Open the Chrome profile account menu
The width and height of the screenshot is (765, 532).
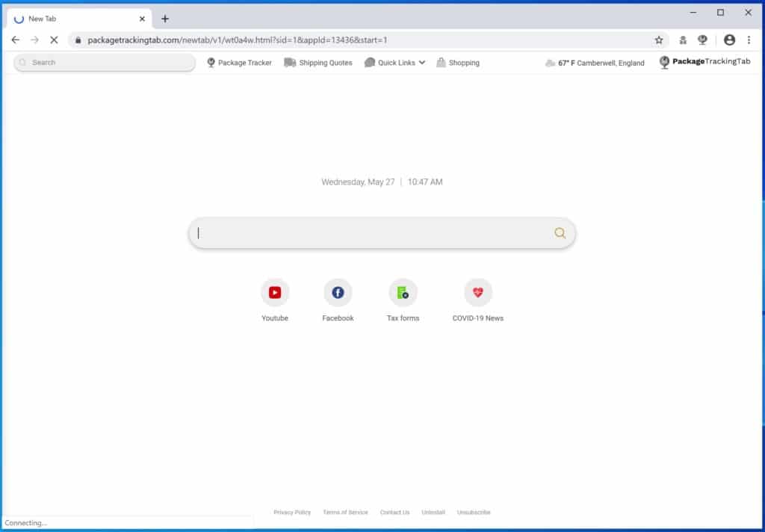click(x=728, y=40)
